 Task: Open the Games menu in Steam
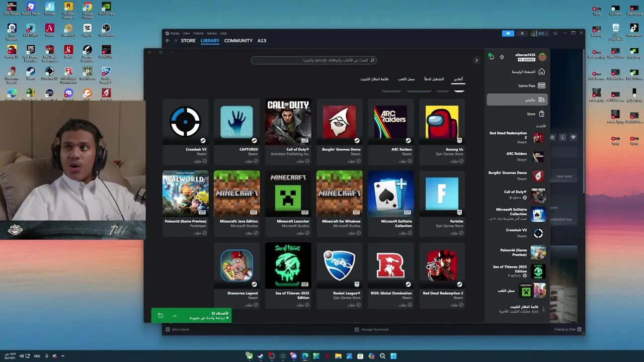(x=212, y=33)
